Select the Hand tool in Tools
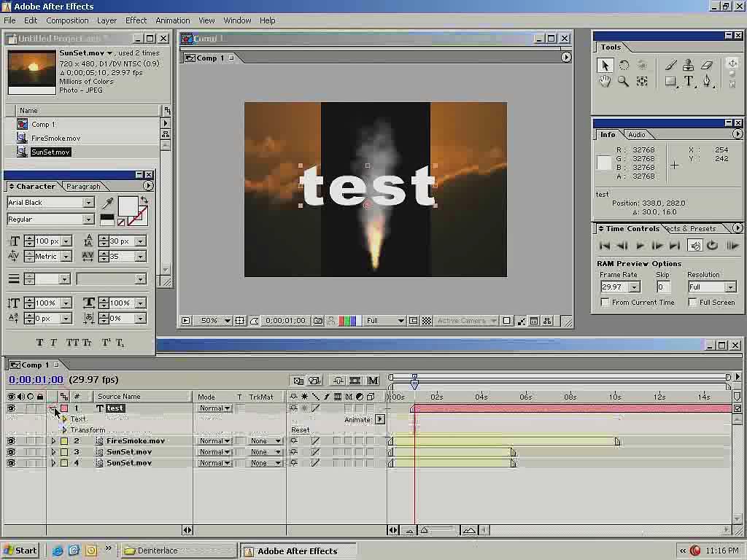This screenshot has width=747, height=560. tap(605, 82)
